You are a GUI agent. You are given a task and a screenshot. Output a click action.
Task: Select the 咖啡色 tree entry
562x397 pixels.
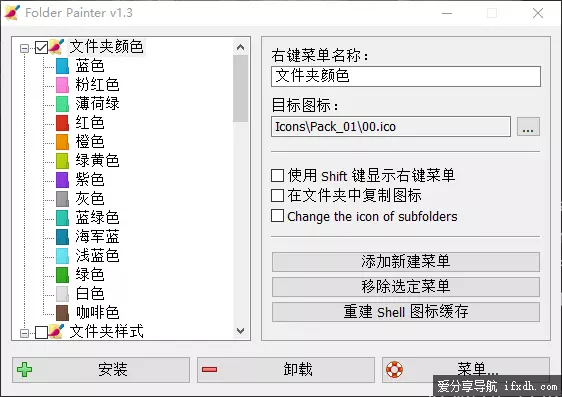point(97,313)
